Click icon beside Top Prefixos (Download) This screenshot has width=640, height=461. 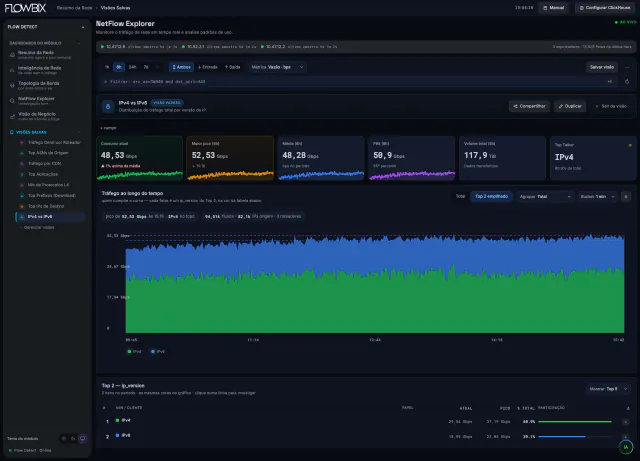pyautogui.click(x=22, y=196)
